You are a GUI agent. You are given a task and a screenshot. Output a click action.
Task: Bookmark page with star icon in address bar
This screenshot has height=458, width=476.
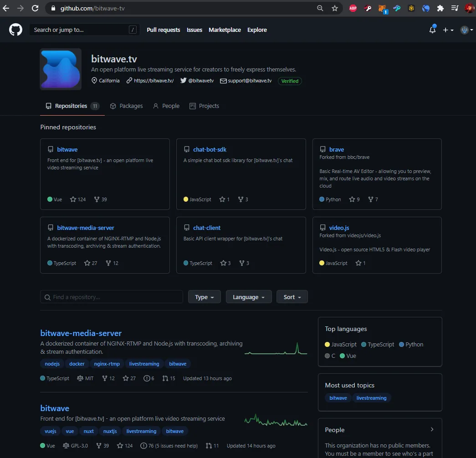click(334, 8)
